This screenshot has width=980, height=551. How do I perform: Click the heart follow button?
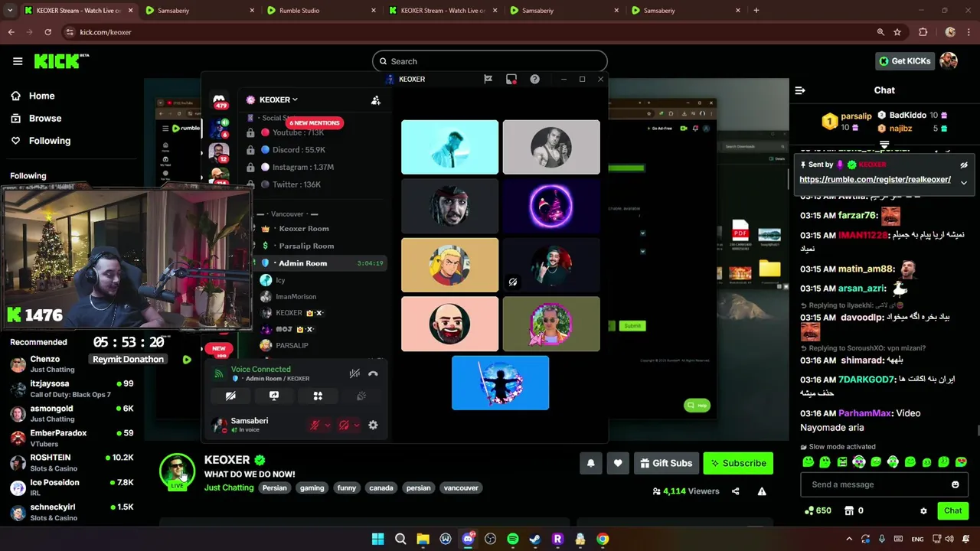click(618, 463)
